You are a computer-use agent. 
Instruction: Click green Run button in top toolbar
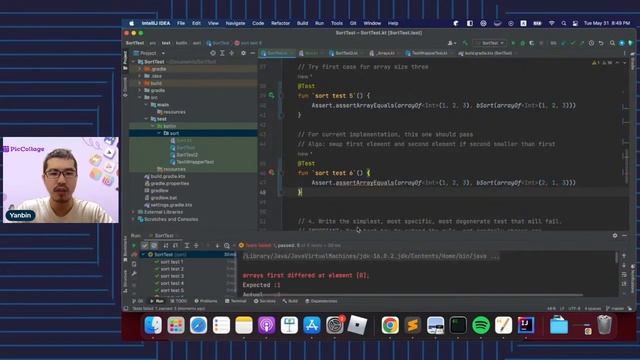tap(513, 43)
